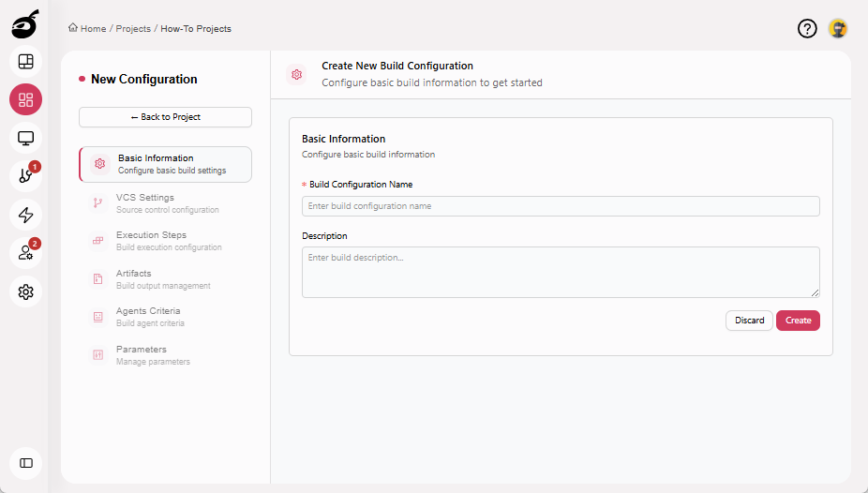Focus the Build Configuration Name field
The width and height of the screenshot is (868, 493).
tap(561, 206)
